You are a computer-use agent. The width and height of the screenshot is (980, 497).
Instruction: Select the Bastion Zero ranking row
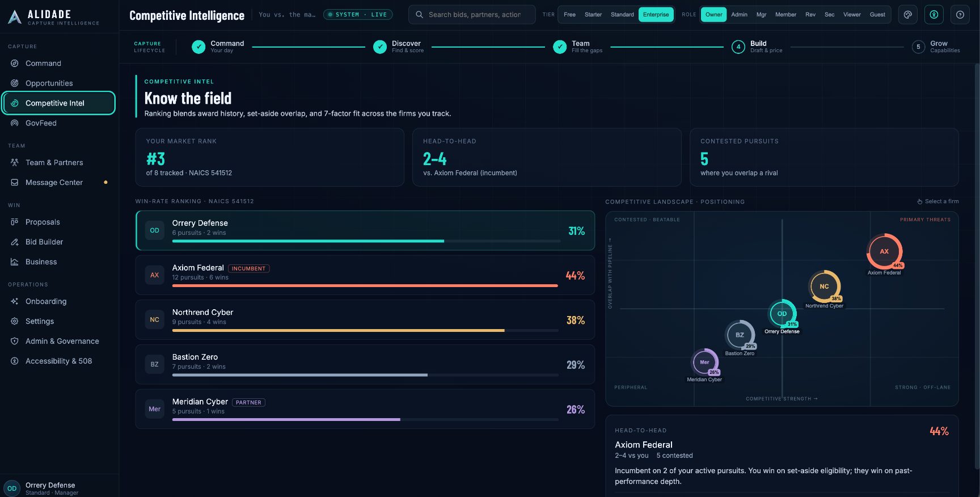pos(365,365)
